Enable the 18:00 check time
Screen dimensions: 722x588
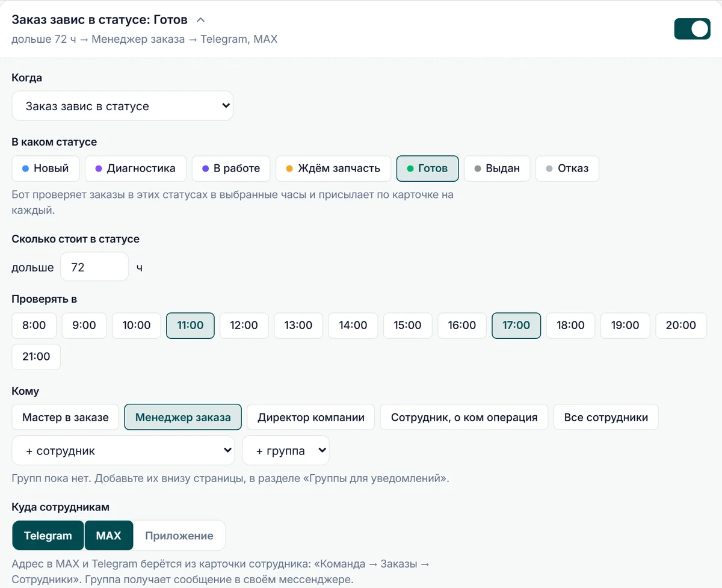click(x=570, y=326)
